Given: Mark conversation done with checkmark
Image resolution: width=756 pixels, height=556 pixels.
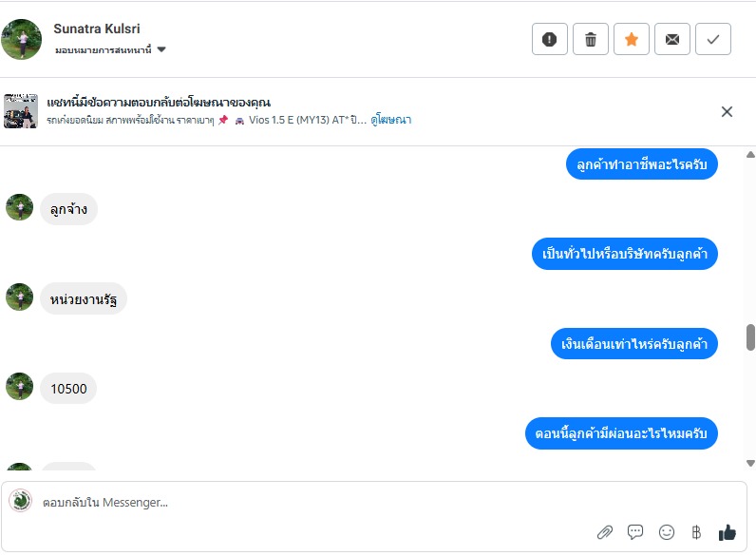Looking at the screenshot, I should click(713, 39).
